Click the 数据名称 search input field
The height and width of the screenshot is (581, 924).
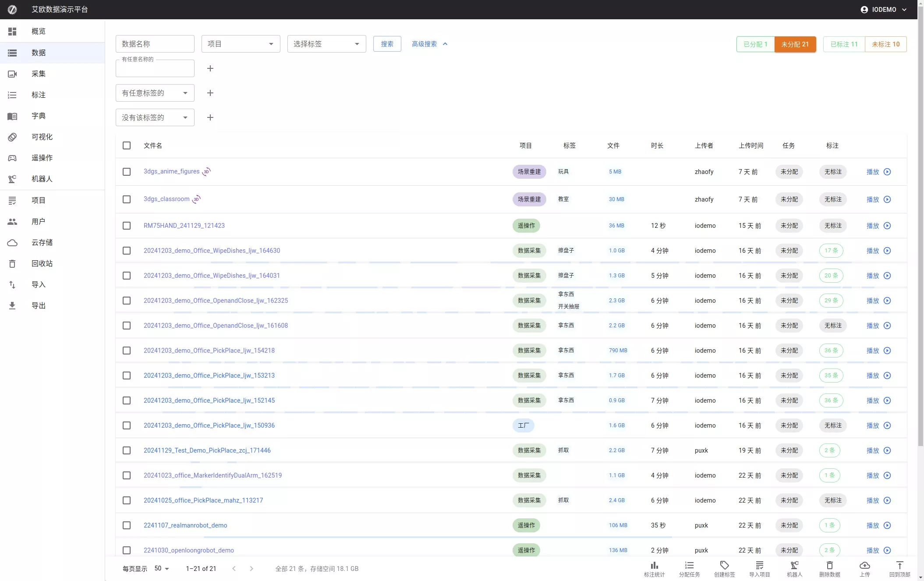coord(155,44)
